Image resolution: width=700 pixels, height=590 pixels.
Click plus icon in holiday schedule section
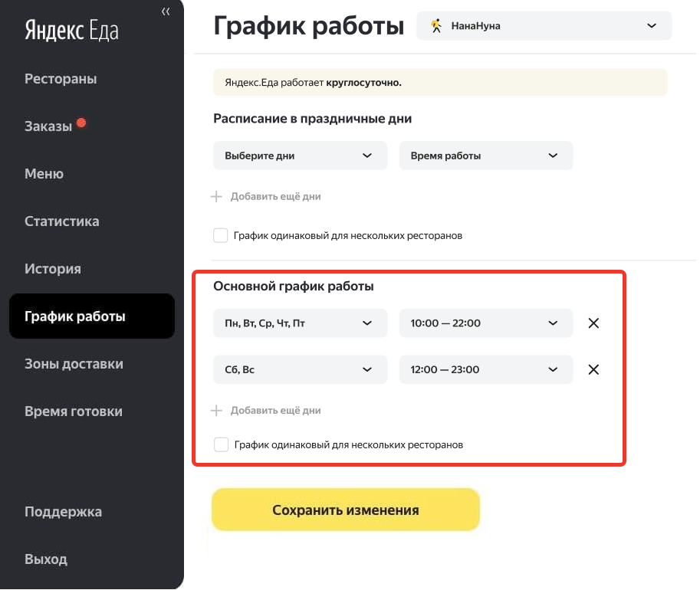click(217, 197)
